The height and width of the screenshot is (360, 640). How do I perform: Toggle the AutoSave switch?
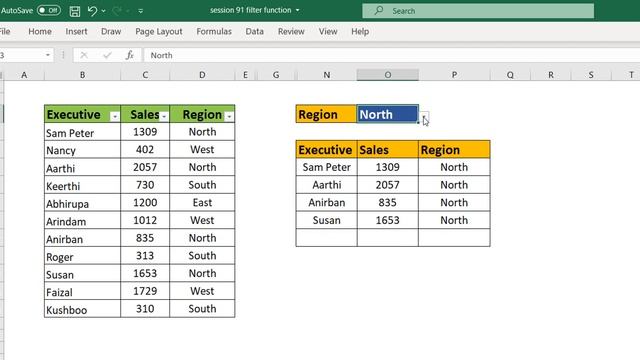coord(49,10)
